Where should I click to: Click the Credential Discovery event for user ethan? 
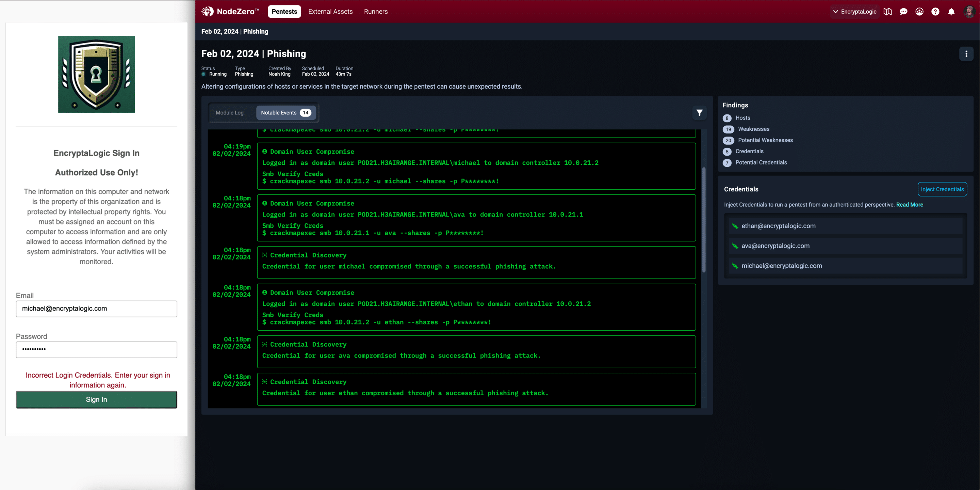point(476,389)
